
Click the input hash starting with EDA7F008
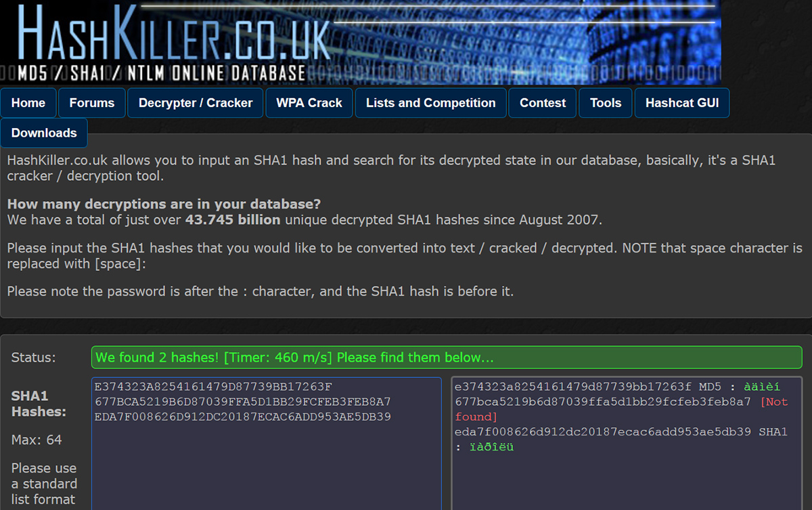(x=243, y=417)
